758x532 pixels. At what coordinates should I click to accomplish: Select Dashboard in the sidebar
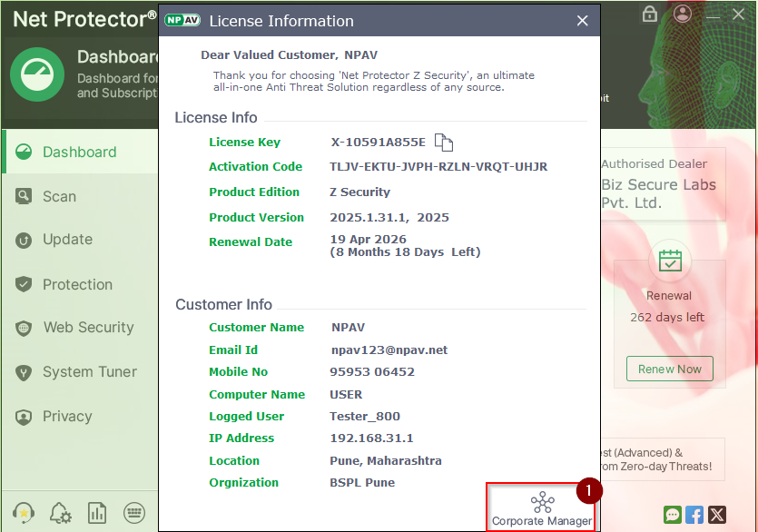tap(79, 152)
